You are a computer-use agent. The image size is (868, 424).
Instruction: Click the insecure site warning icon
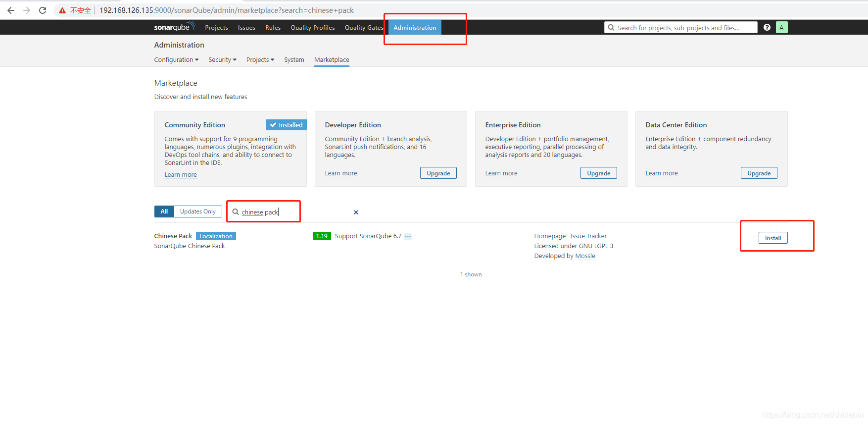point(62,10)
